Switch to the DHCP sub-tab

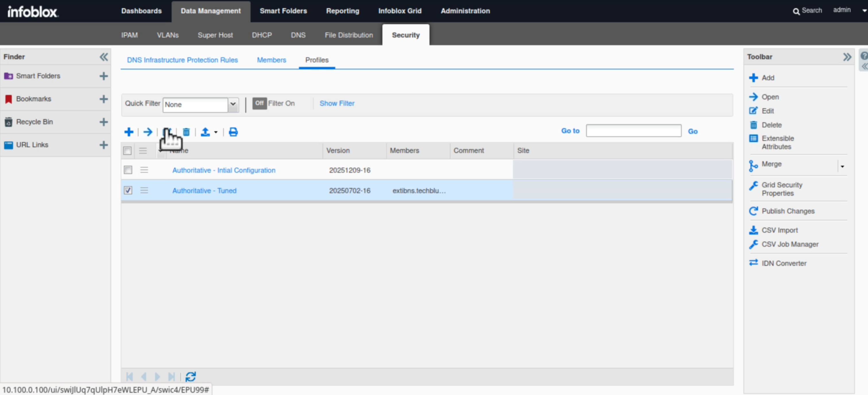coord(262,35)
